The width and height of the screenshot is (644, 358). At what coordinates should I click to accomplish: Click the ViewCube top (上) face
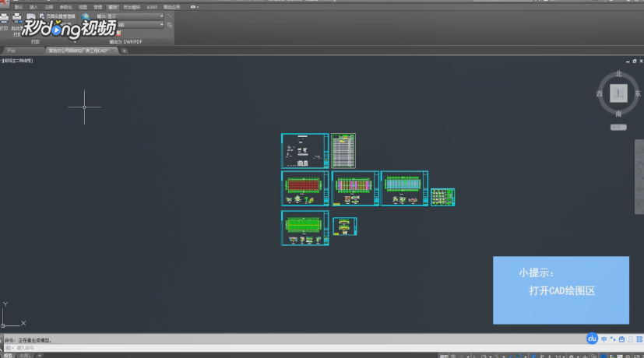click(618, 93)
